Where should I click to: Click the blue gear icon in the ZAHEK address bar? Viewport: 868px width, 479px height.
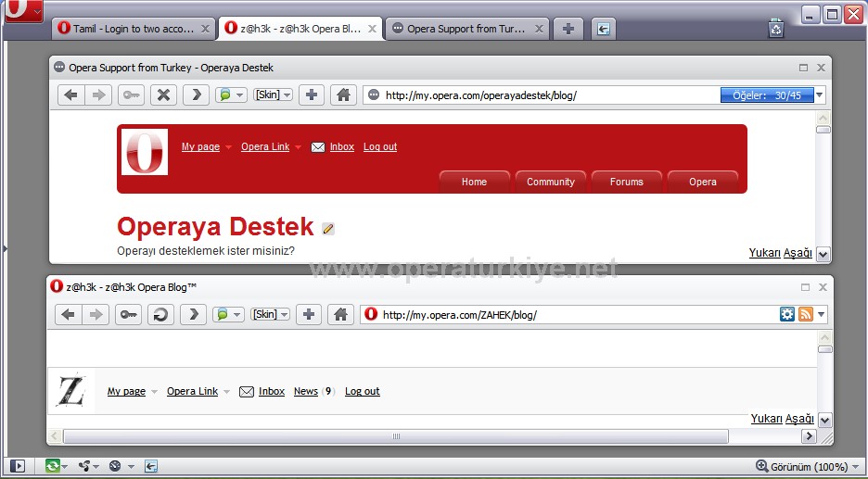786,314
